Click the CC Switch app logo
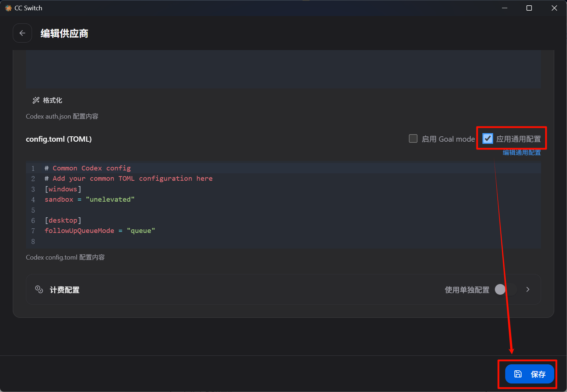 [x=8, y=8]
